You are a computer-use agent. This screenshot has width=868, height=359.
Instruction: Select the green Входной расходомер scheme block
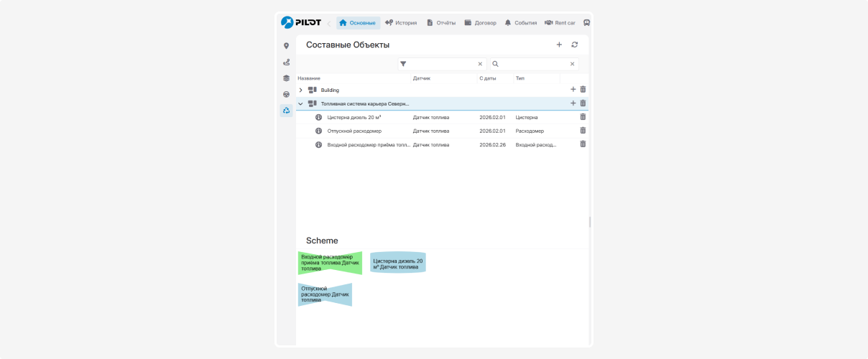click(x=329, y=263)
